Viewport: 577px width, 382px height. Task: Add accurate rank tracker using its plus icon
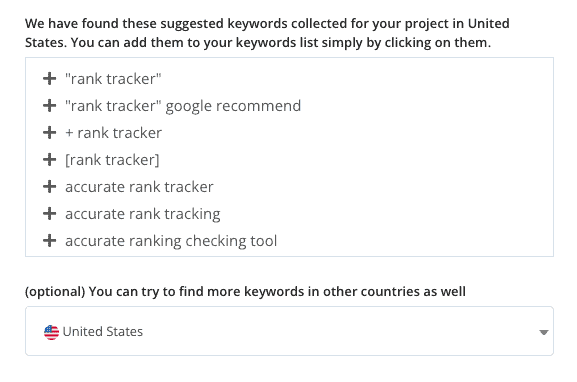[x=49, y=187]
